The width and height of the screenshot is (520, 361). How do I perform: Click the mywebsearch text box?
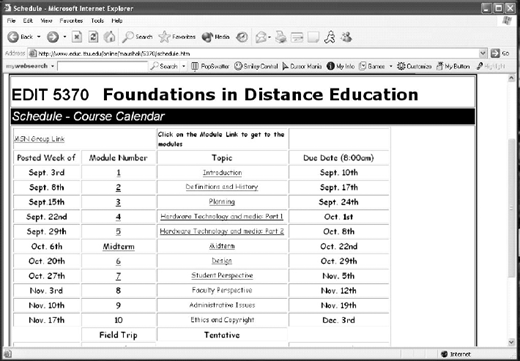(x=102, y=66)
